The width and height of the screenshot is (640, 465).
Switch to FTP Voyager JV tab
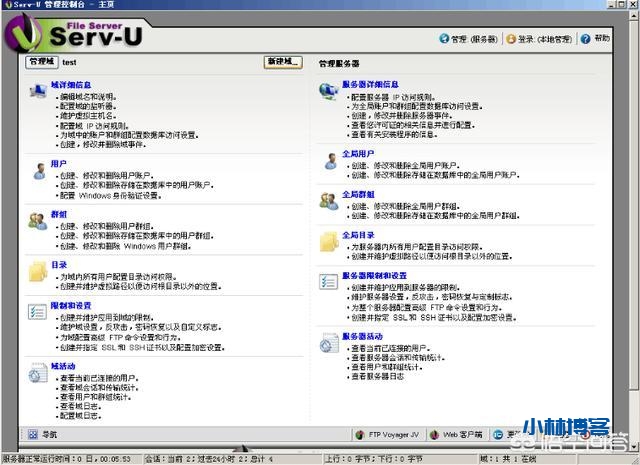coord(388,435)
